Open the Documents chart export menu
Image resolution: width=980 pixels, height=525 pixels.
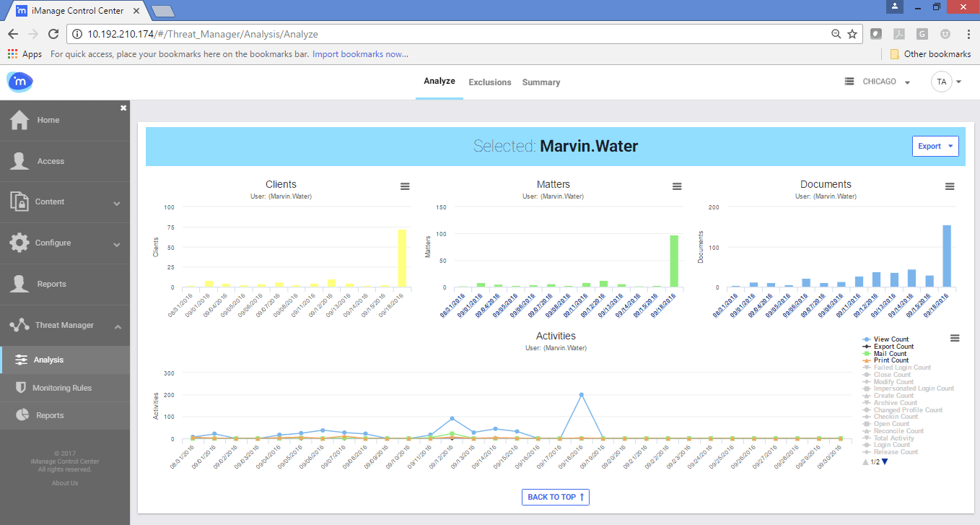(x=949, y=186)
